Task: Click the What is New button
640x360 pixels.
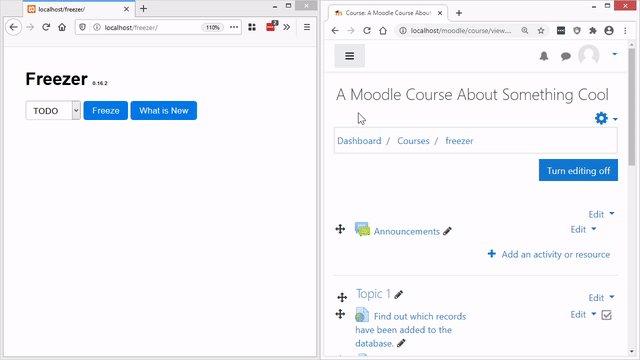Action: (164, 111)
